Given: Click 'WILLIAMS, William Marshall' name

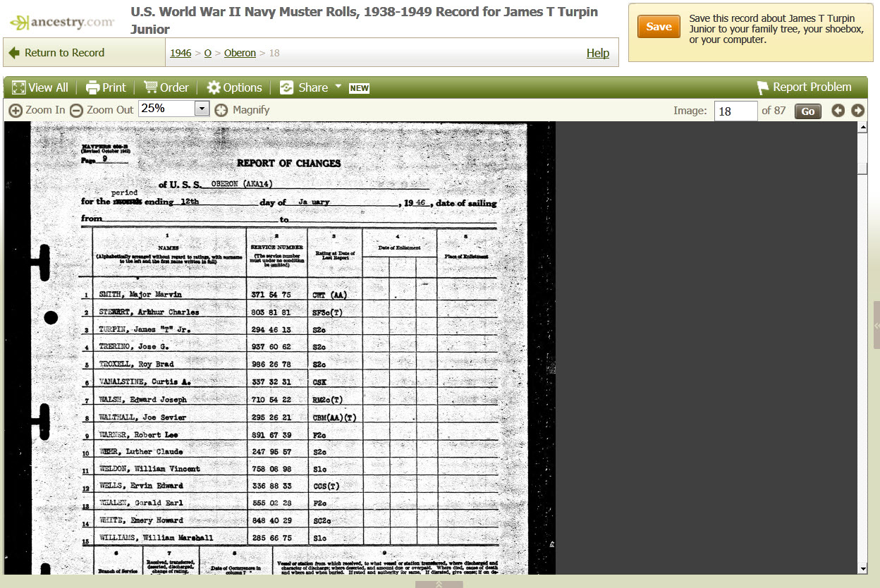Looking at the screenshot, I should 156,538.
